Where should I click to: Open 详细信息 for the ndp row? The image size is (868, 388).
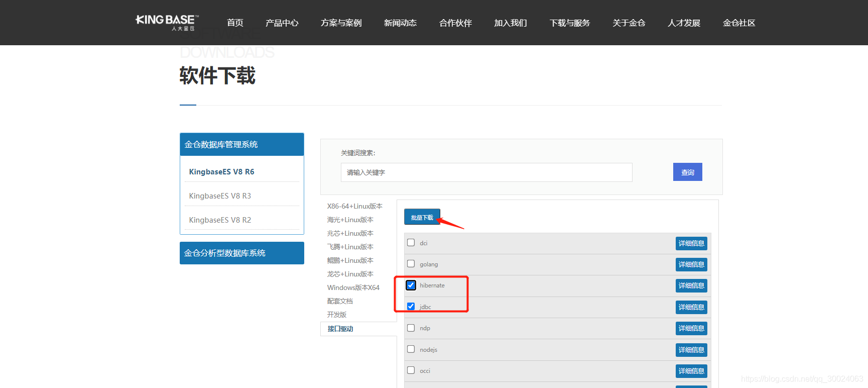pyautogui.click(x=691, y=328)
